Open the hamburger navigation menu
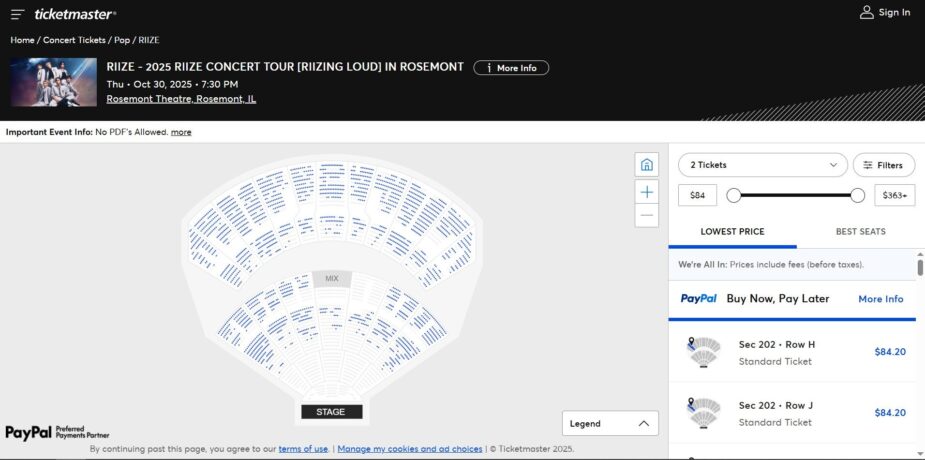The height and width of the screenshot is (460, 925). (x=18, y=14)
